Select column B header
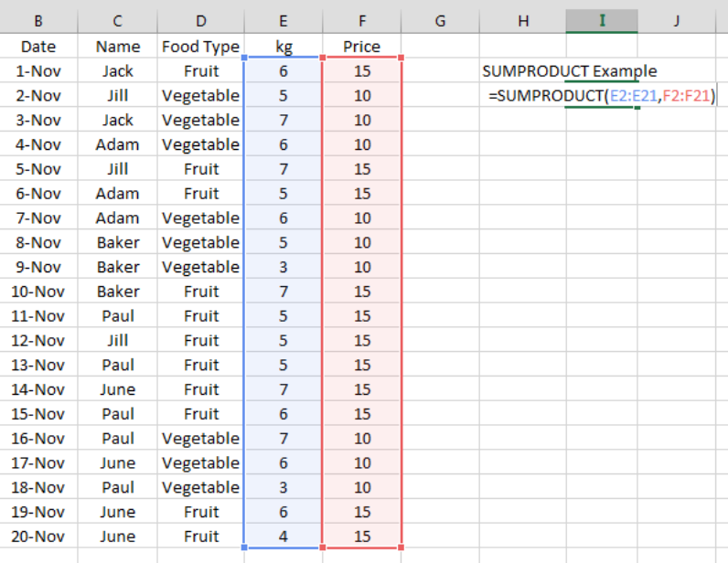This screenshot has height=563, width=728. pos(37,21)
